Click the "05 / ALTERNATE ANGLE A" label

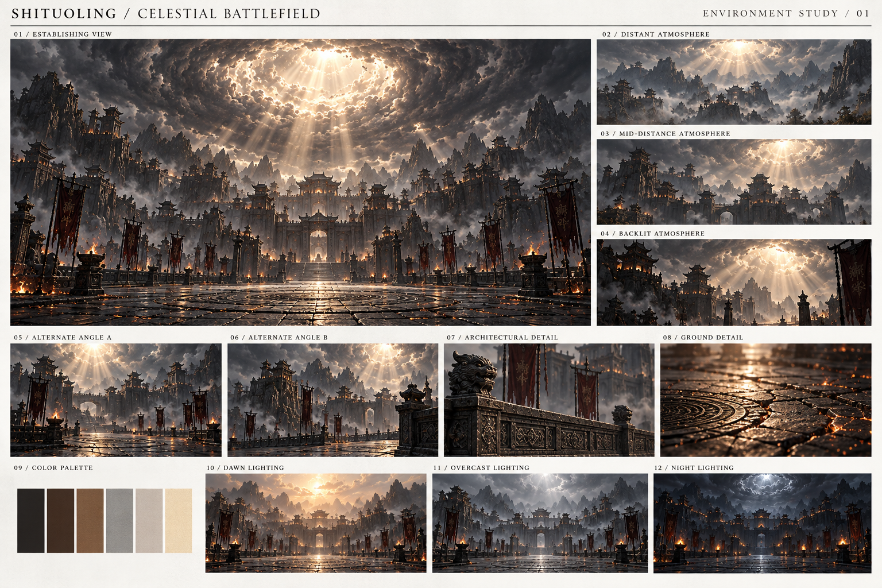click(x=63, y=337)
